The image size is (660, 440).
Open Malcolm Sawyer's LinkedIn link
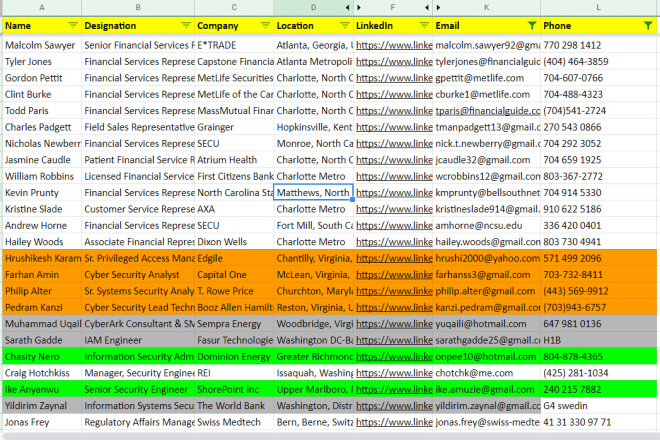[x=394, y=45]
